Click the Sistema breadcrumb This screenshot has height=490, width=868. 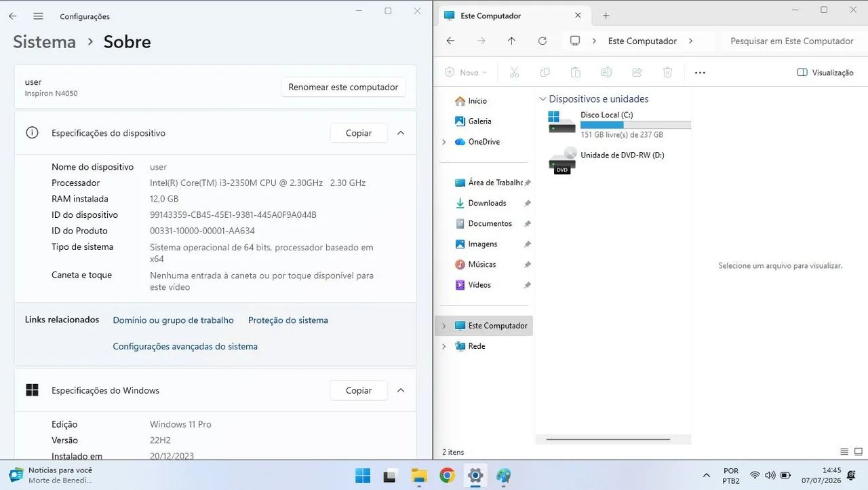(45, 41)
